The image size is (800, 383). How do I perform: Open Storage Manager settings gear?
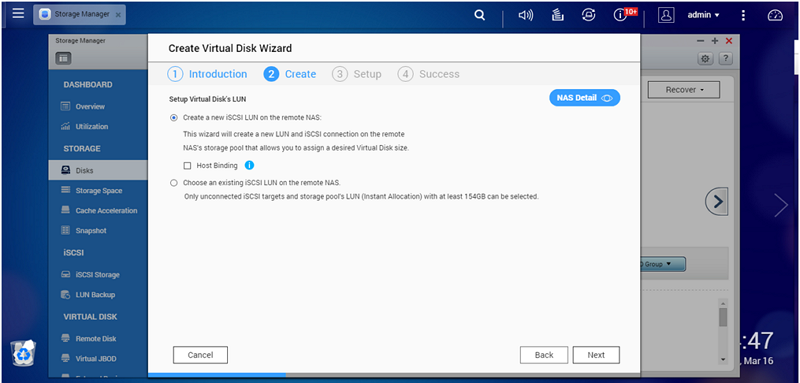pos(705,59)
